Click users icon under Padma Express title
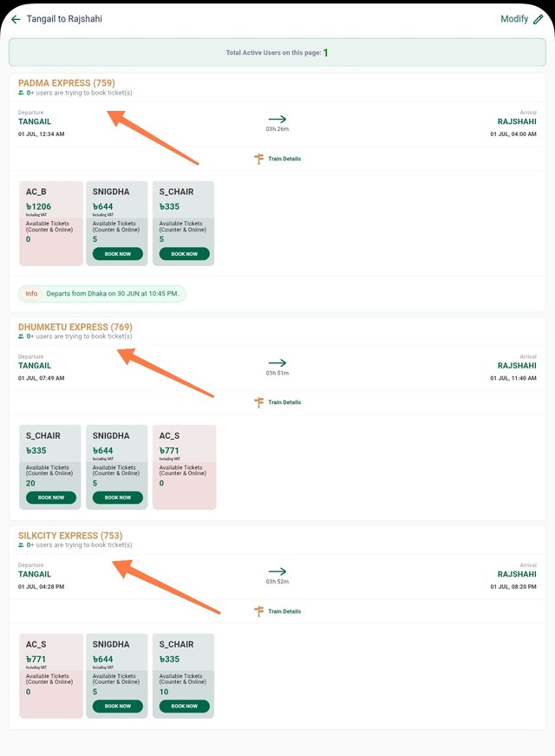Viewport: 555px width, 756px height. [x=21, y=93]
